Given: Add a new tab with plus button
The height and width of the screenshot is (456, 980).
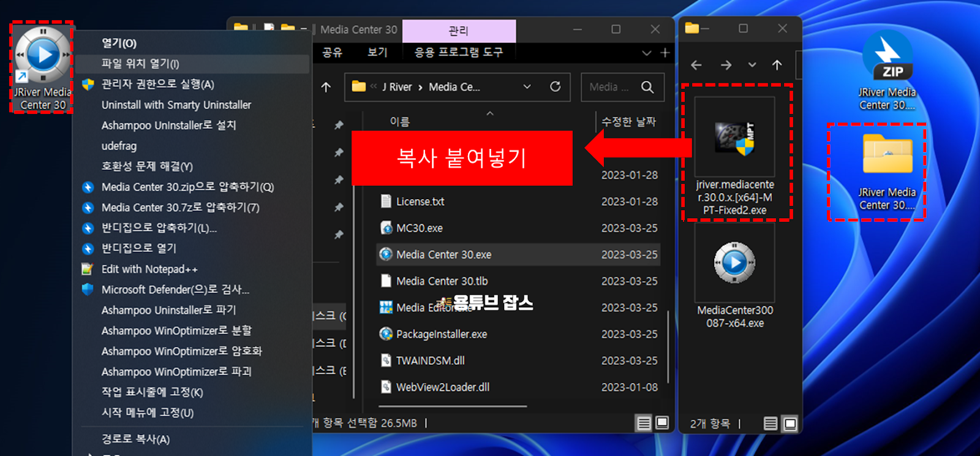Looking at the screenshot, I should (x=665, y=53).
